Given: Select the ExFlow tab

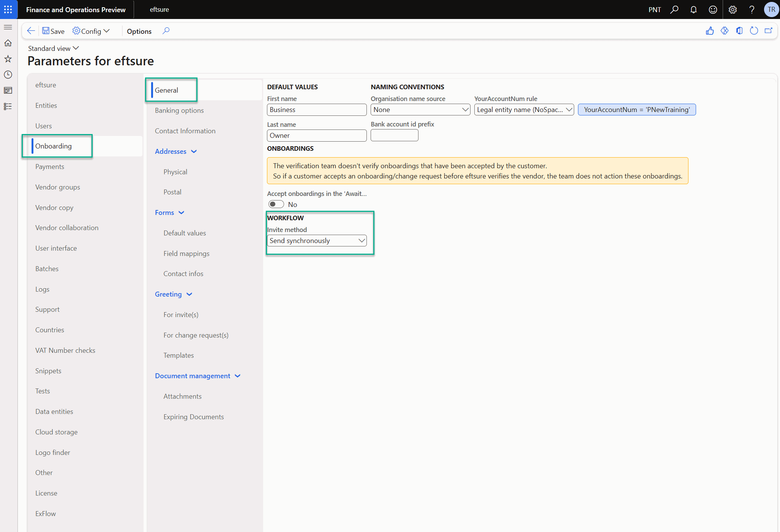Looking at the screenshot, I should pos(46,514).
